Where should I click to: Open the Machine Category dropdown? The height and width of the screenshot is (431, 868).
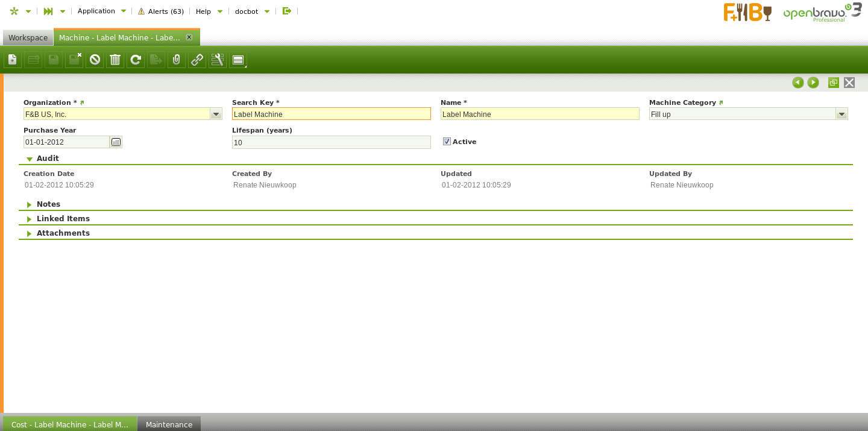(841, 114)
